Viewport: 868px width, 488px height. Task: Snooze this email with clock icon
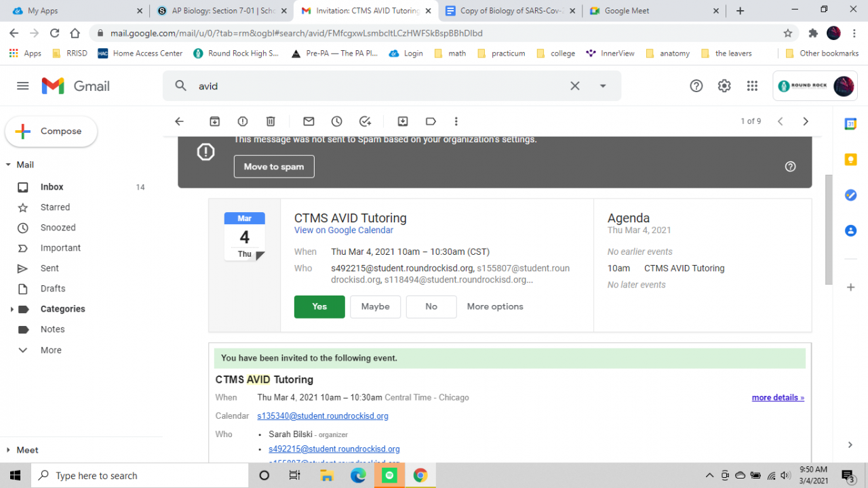(337, 121)
